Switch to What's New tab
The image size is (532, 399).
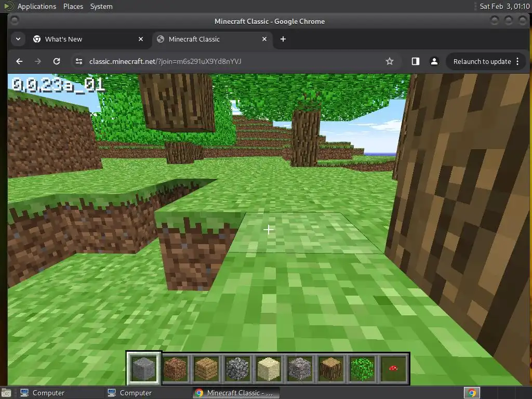pos(88,39)
